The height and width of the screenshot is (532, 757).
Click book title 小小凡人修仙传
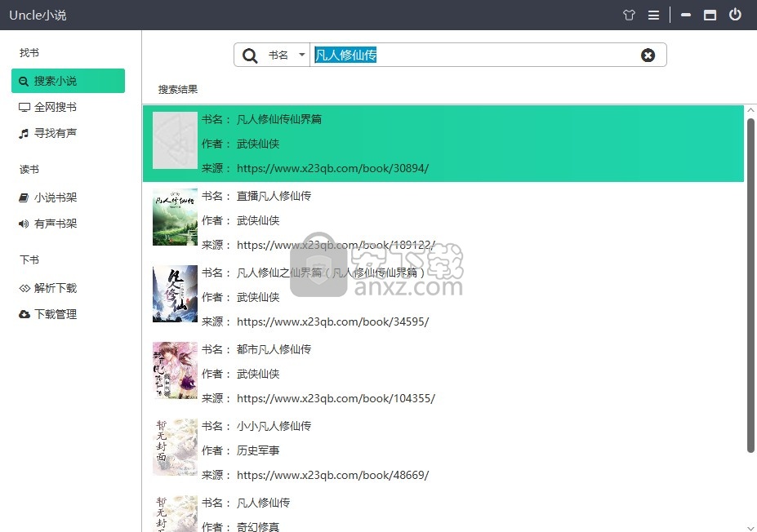click(274, 426)
